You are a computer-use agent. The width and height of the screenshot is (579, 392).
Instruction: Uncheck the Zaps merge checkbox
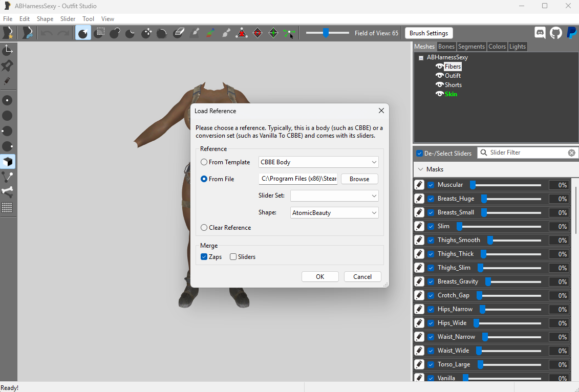pyautogui.click(x=204, y=257)
